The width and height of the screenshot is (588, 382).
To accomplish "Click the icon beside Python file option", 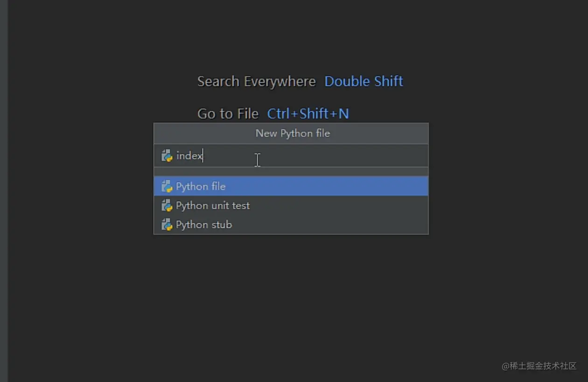I will click(x=167, y=186).
